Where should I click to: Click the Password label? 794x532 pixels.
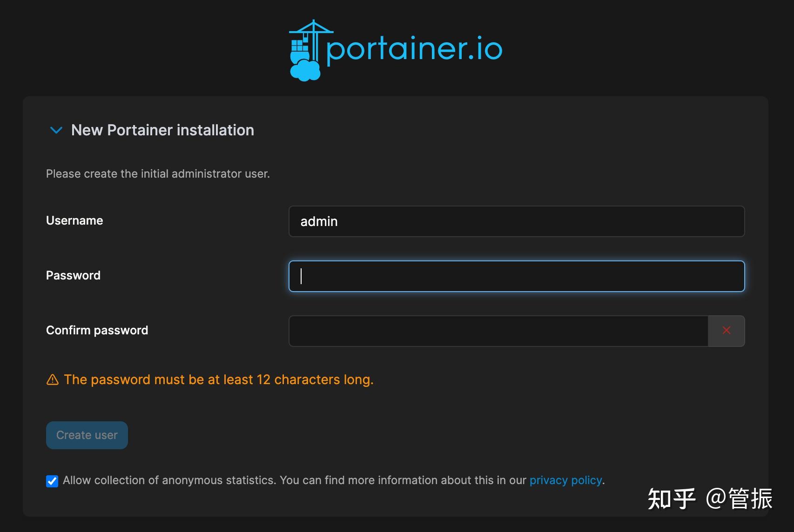coord(73,275)
